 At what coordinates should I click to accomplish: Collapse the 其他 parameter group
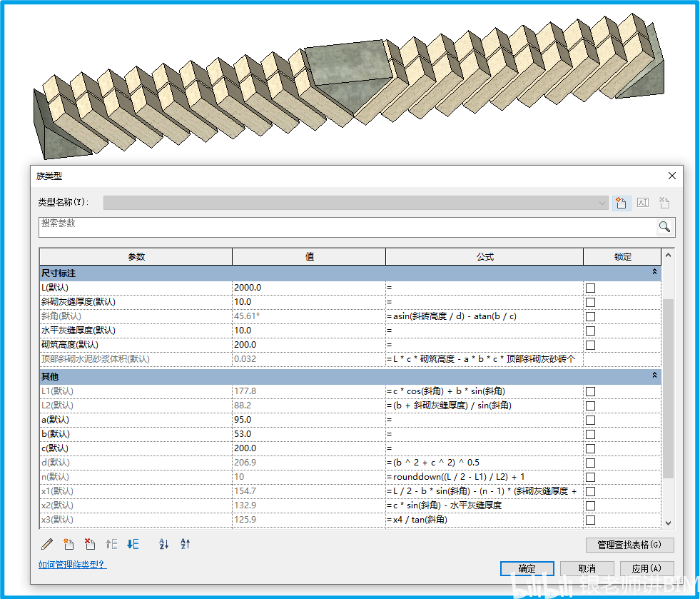654,375
